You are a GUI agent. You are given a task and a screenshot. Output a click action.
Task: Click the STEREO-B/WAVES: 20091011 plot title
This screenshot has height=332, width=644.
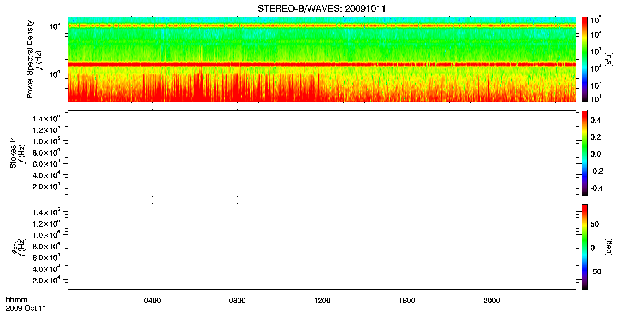pos(322,9)
